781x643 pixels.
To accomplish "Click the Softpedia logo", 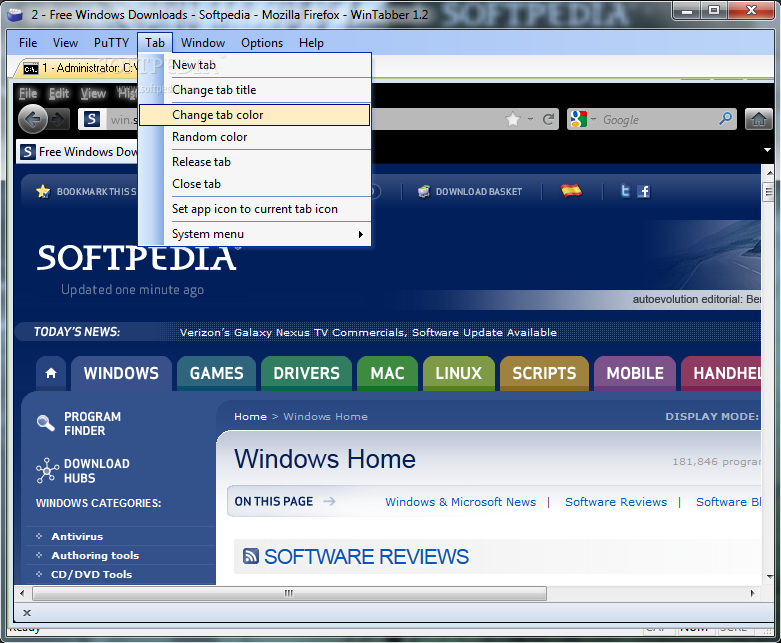I will 137,257.
